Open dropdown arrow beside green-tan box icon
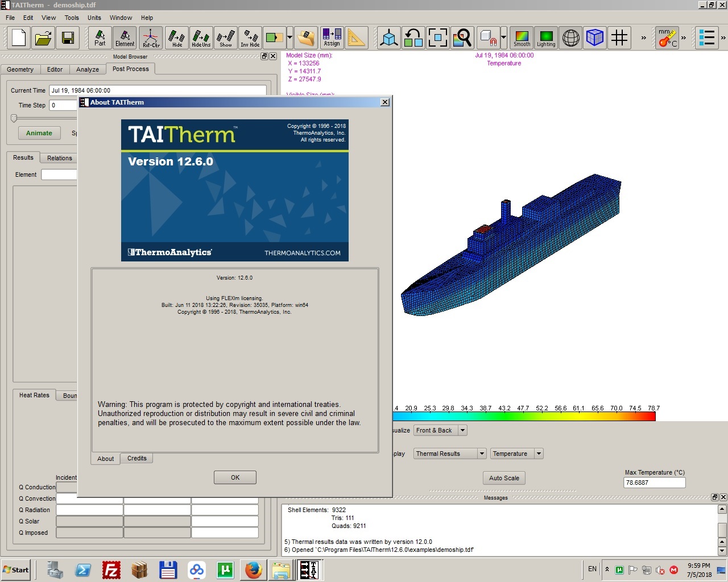Viewport: 728px width, 582px height. coord(290,38)
